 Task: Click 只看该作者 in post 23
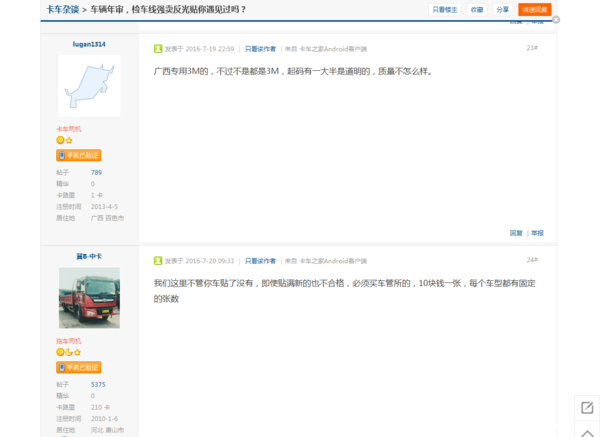[260, 48]
